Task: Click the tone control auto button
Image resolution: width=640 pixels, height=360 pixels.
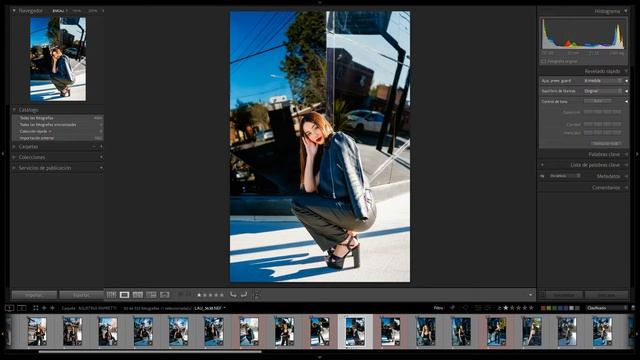Action: [598, 101]
